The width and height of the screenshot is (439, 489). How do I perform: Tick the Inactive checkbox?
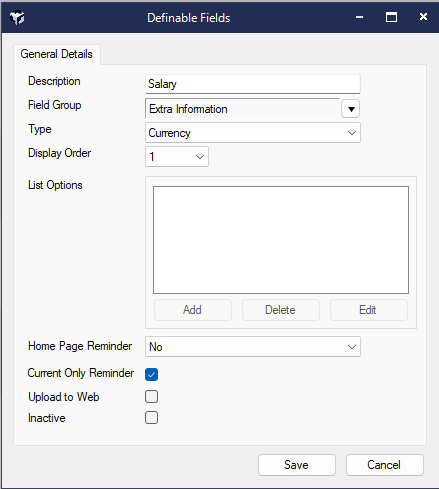151,418
